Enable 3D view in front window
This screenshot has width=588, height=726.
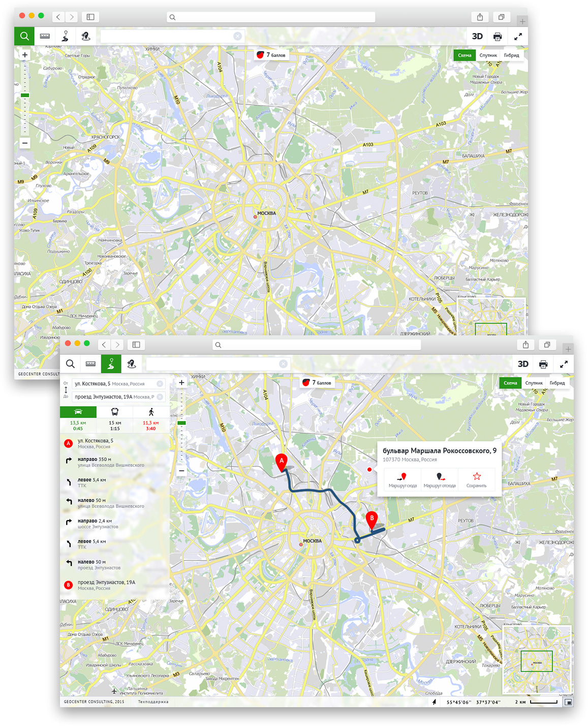pos(523,364)
